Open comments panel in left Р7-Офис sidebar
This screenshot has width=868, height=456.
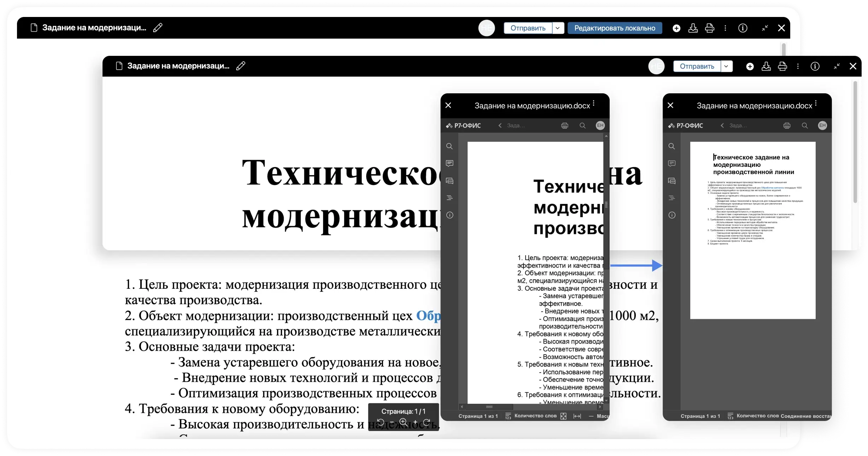tap(450, 163)
